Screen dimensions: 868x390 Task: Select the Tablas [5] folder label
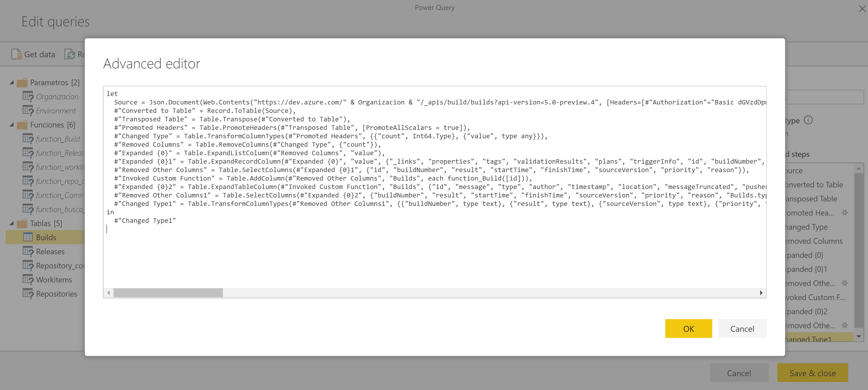[46, 223]
